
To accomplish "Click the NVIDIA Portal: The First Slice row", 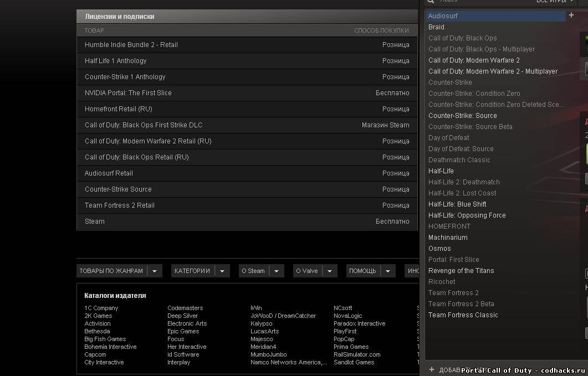I will [247, 93].
